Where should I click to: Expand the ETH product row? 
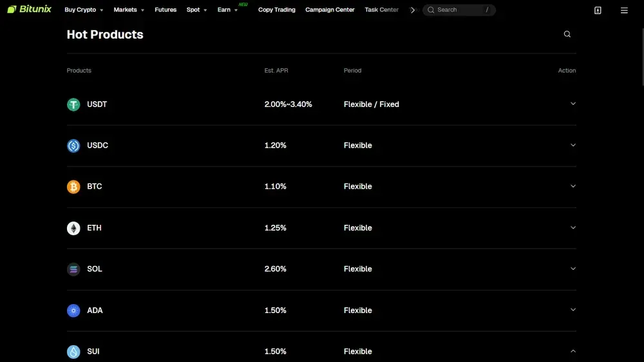tap(573, 227)
